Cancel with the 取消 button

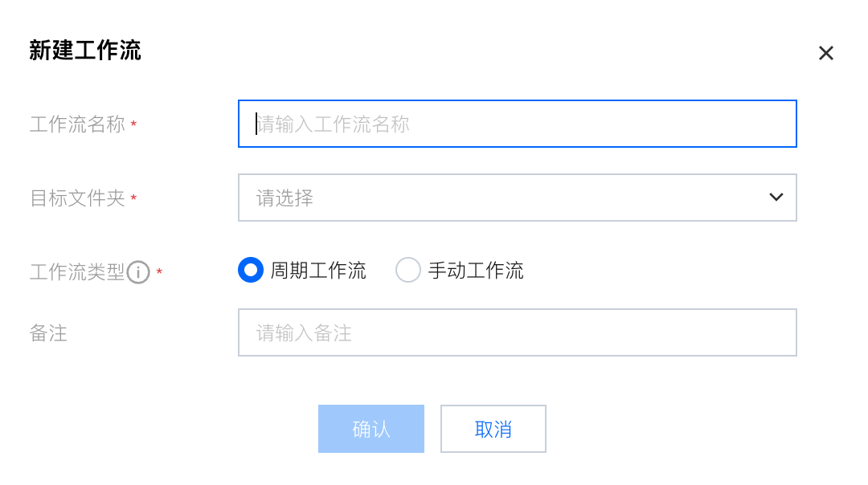[493, 429]
